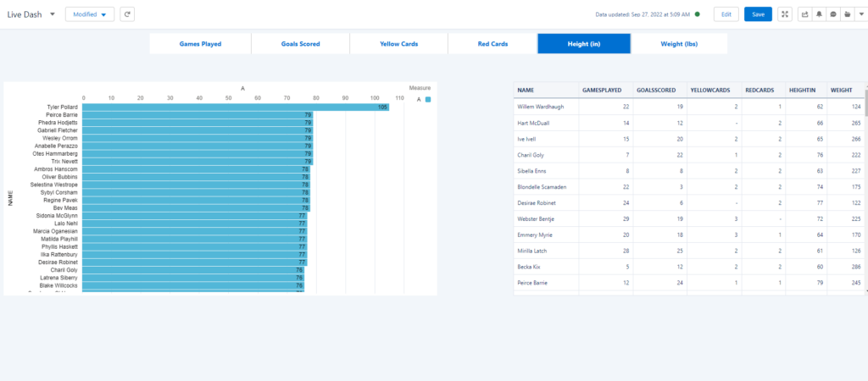Switch measure to Goals Scored
Screen dimensions: 868x381
click(x=299, y=44)
